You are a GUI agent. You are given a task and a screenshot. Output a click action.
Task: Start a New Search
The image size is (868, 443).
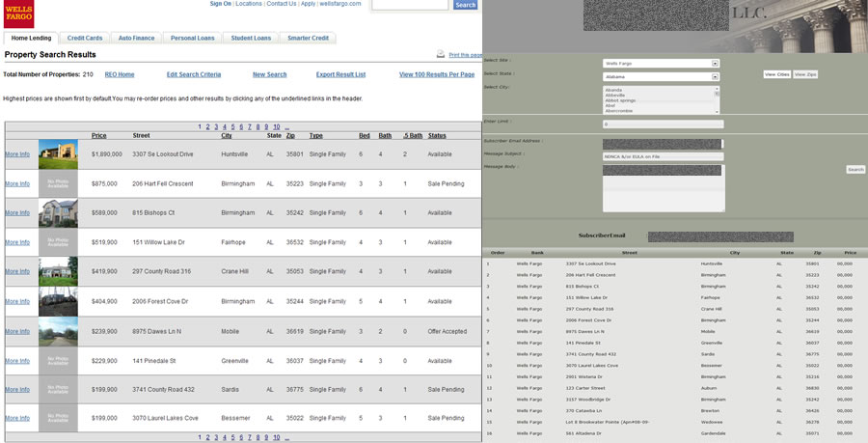tap(270, 74)
